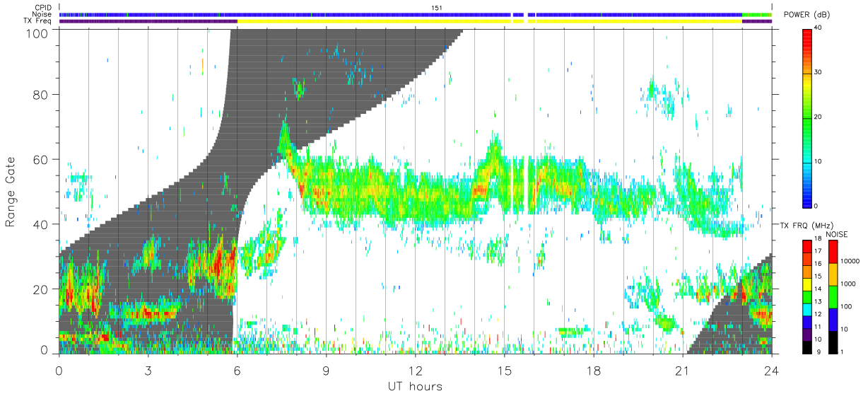
Task: Click the "CPID" row label
Action: point(42,8)
